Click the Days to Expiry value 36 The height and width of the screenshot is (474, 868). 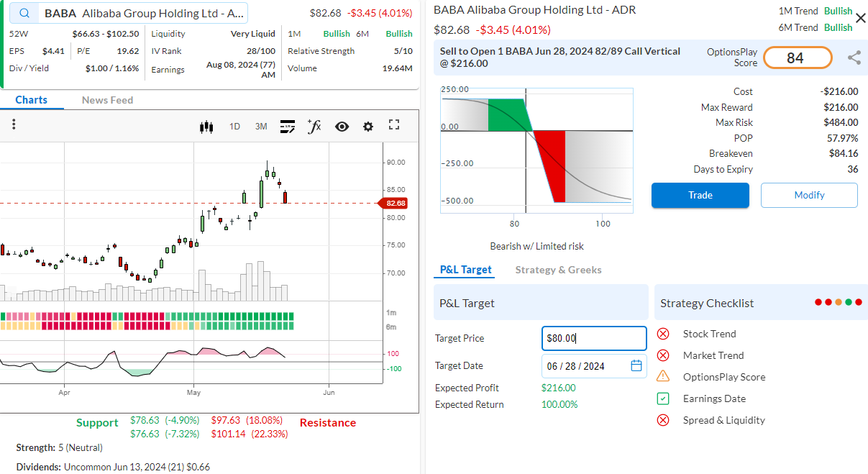(853, 169)
